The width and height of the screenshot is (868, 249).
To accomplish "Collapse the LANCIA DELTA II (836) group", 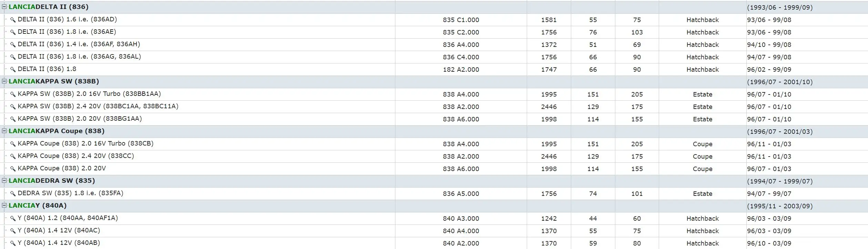I will [4, 7].
